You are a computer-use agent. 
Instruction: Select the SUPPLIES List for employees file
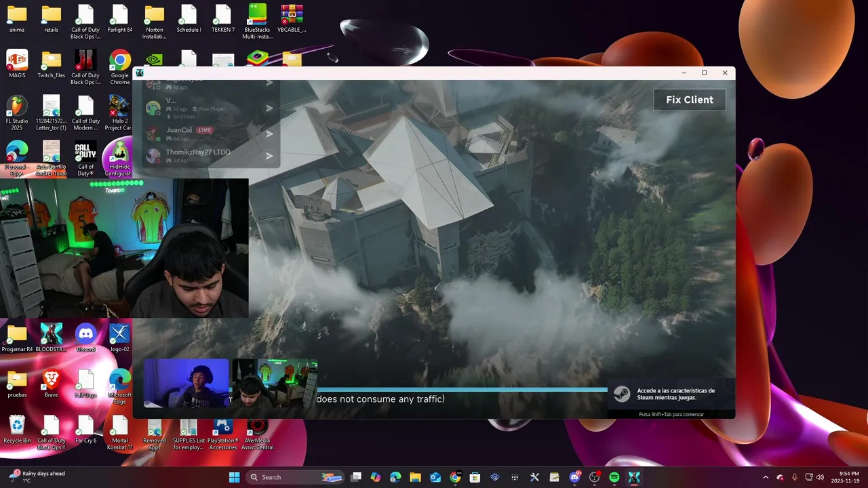189,434
